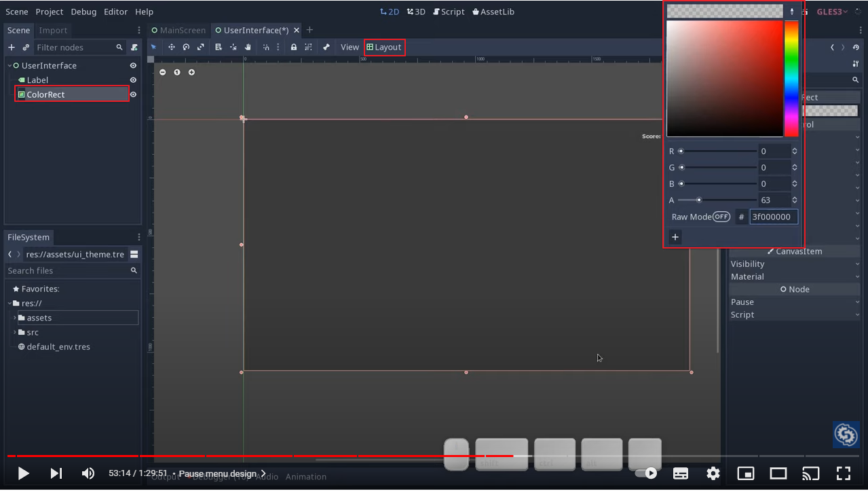Switch to the 3D workspace
The image size is (868, 491).
coord(416,12)
